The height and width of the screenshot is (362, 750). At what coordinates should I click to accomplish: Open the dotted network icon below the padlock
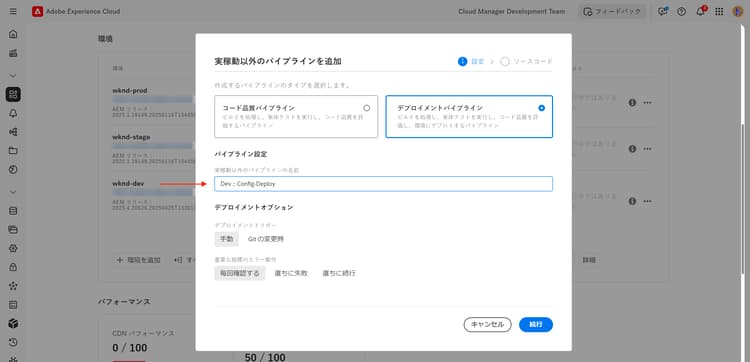[13, 286]
